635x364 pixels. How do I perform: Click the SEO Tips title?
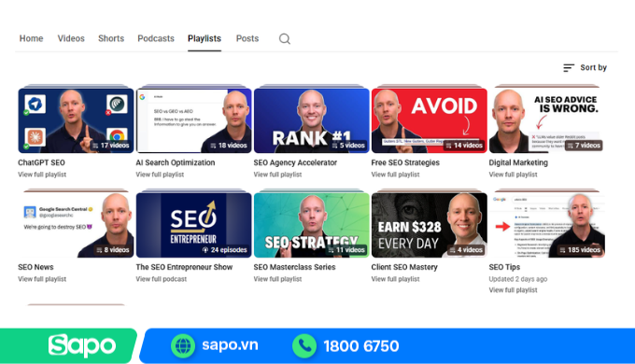504,267
